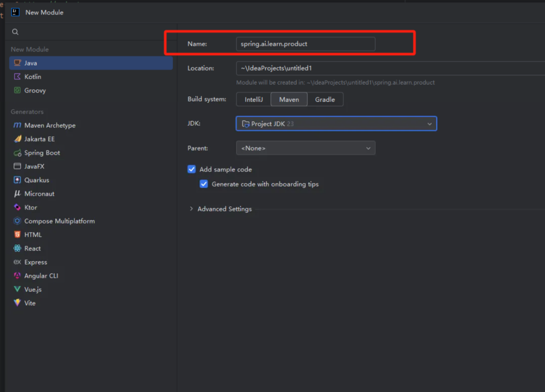Select the Kotlin module type

pyautogui.click(x=91, y=76)
